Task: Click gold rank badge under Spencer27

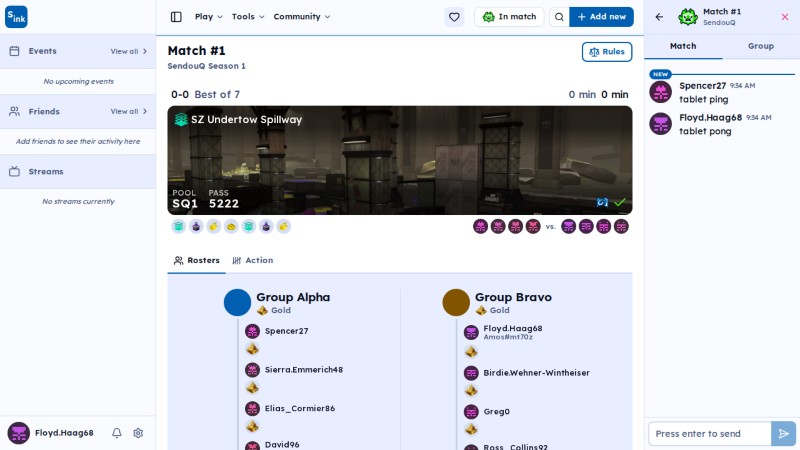Action: (x=253, y=349)
